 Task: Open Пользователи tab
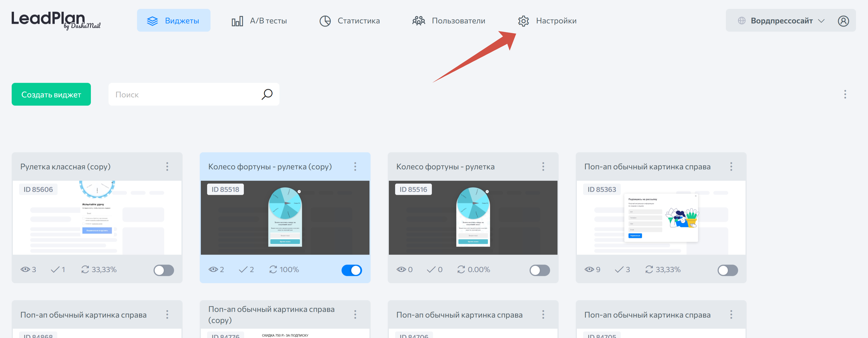448,21
